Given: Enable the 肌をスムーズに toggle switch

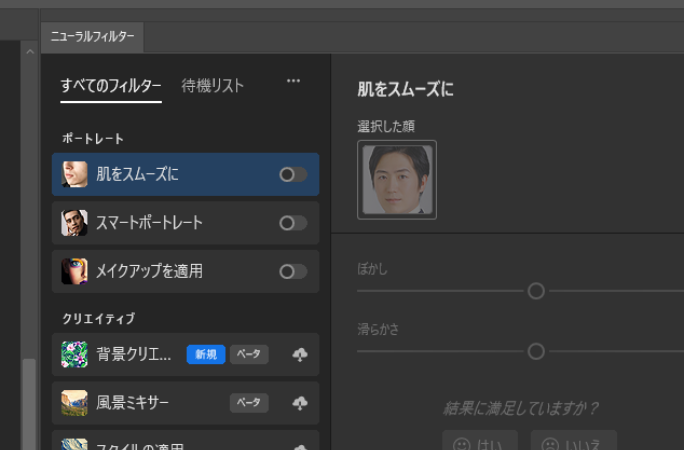Looking at the screenshot, I should click(x=293, y=174).
